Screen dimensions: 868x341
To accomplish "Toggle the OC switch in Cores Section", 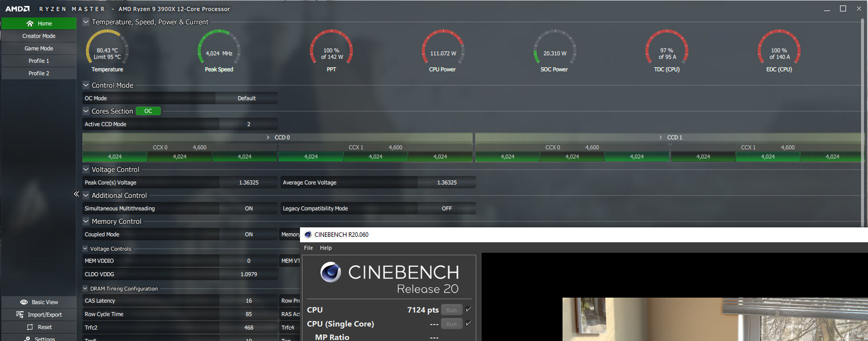I will point(148,111).
